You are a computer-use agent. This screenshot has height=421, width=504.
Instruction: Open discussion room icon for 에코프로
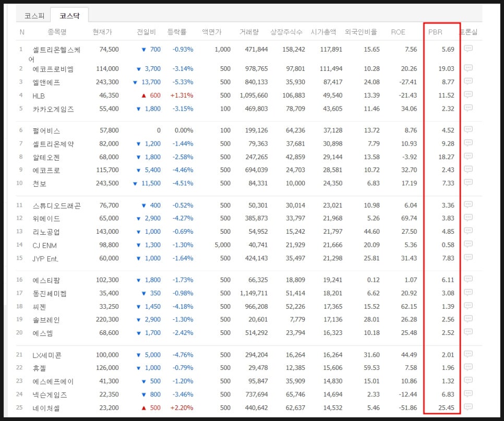pos(468,170)
